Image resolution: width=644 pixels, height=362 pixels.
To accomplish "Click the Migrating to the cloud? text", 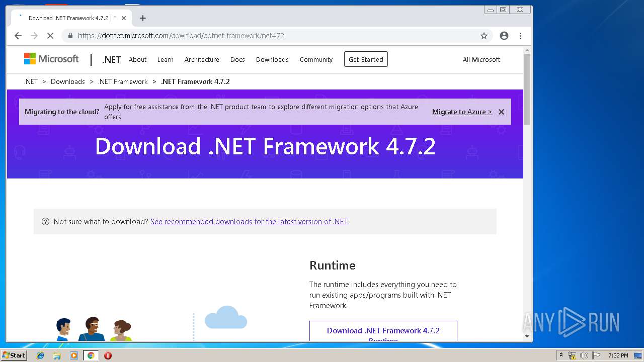I will click(x=62, y=112).
